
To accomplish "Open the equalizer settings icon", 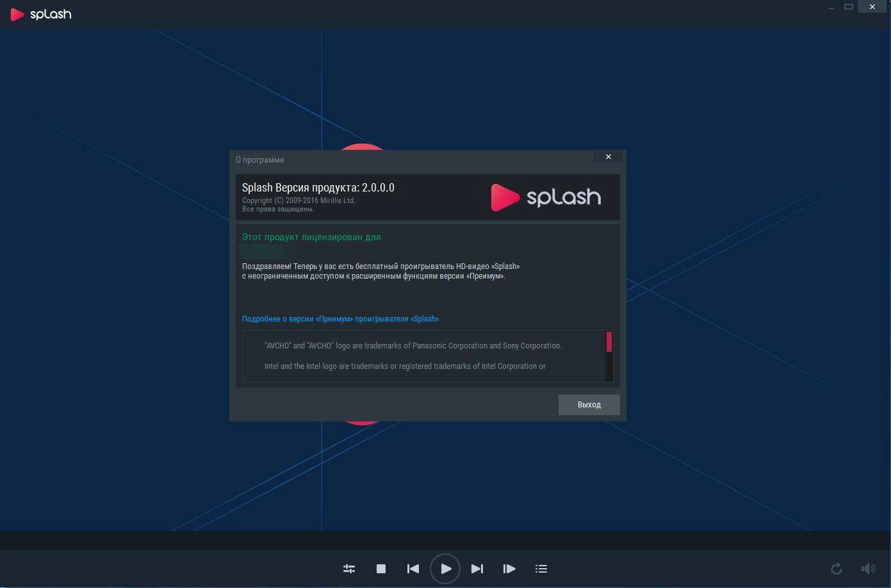I will (x=349, y=569).
